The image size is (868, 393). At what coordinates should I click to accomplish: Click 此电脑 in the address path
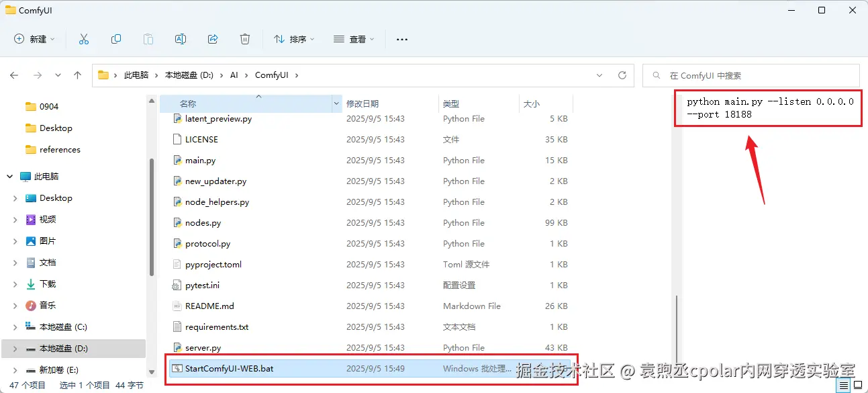click(136, 75)
